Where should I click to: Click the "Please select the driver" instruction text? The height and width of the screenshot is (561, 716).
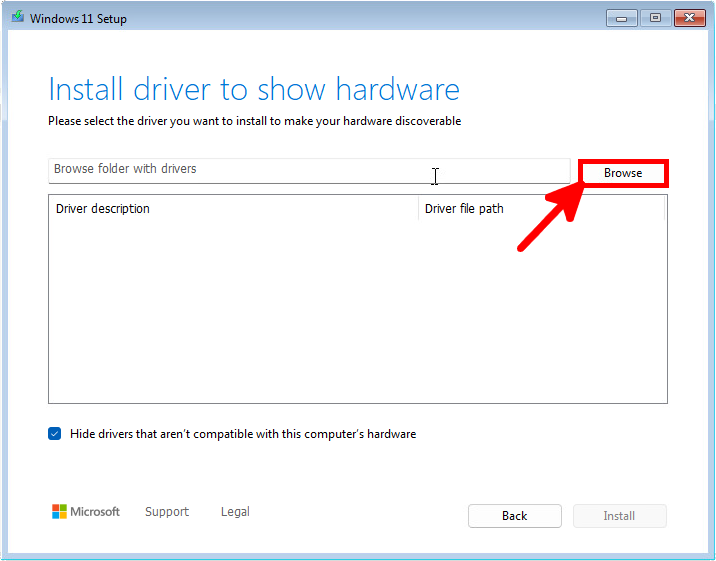coord(254,121)
